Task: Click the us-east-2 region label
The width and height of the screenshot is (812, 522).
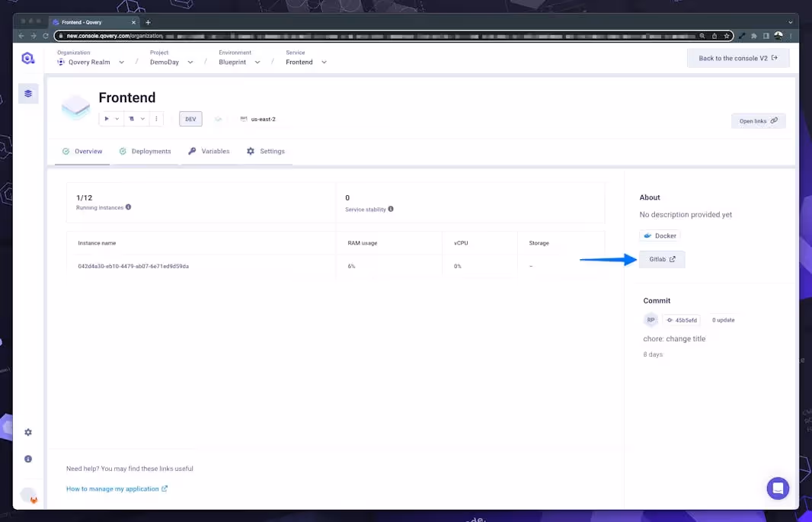Action: pos(263,119)
